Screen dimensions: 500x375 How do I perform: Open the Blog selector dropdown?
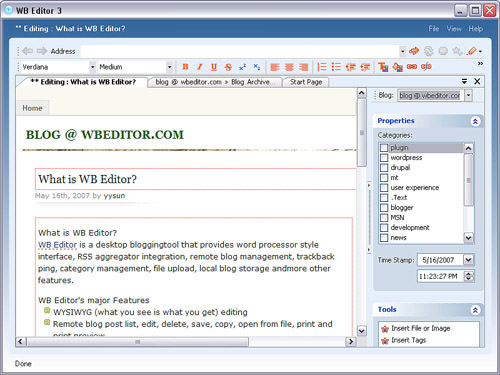pyautogui.click(x=468, y=96)
